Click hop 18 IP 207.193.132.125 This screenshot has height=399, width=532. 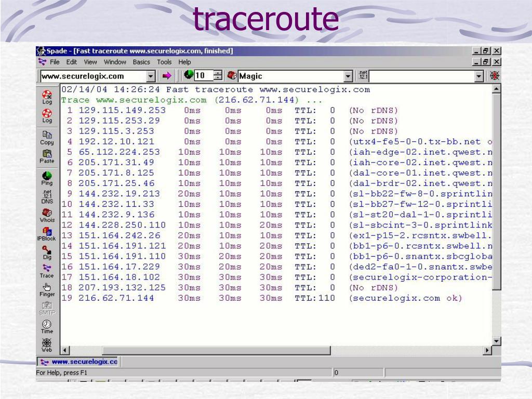point(122,288)
